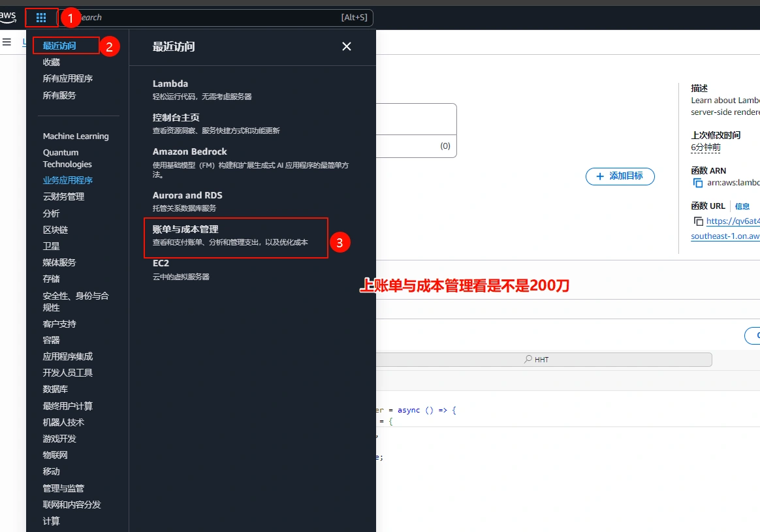This screenshot has width=760, height=532.
Task: Choose the 存储 category
Action: (52, 279)
